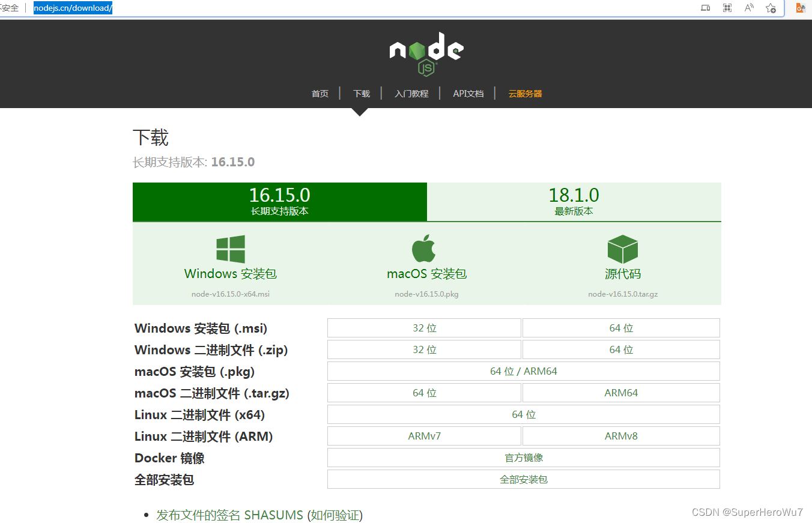Screen dimensions: 812x523
Task: Download the 32 位 Windows .msi installer
Action: pos(424,328)
